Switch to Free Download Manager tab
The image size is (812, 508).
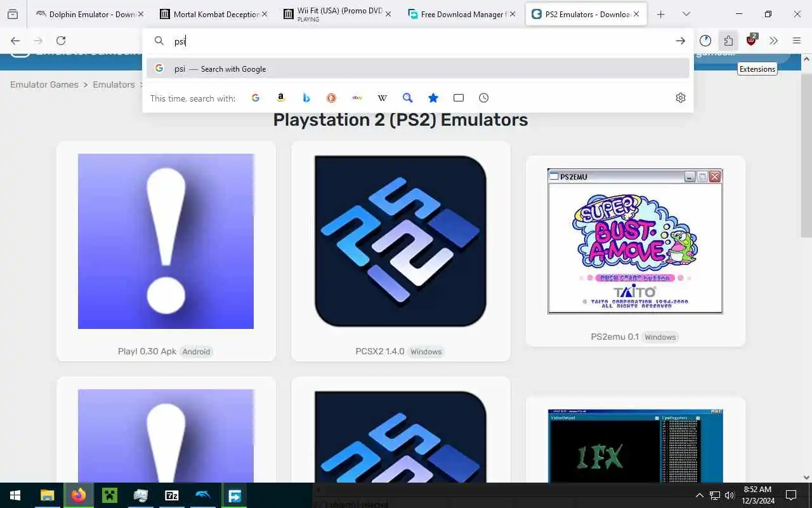463,14
